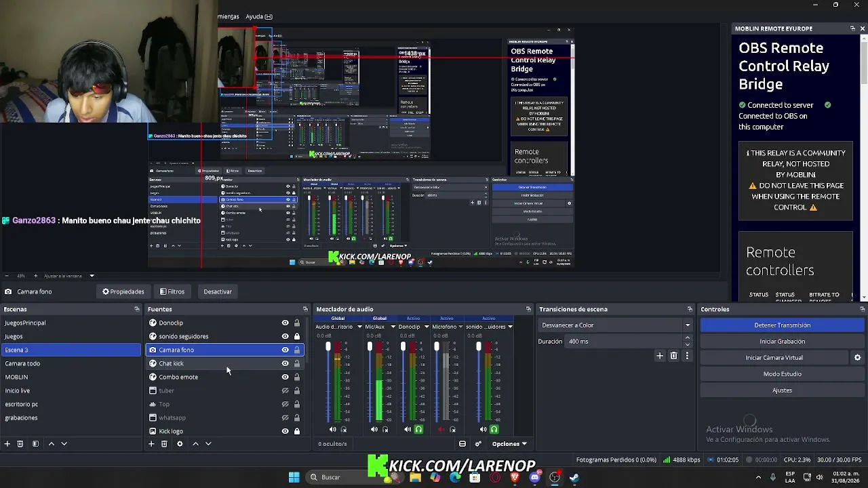Remove the selected source with trash icon
The height and width of the screenshot is (488, 868).
coord(164,444)
